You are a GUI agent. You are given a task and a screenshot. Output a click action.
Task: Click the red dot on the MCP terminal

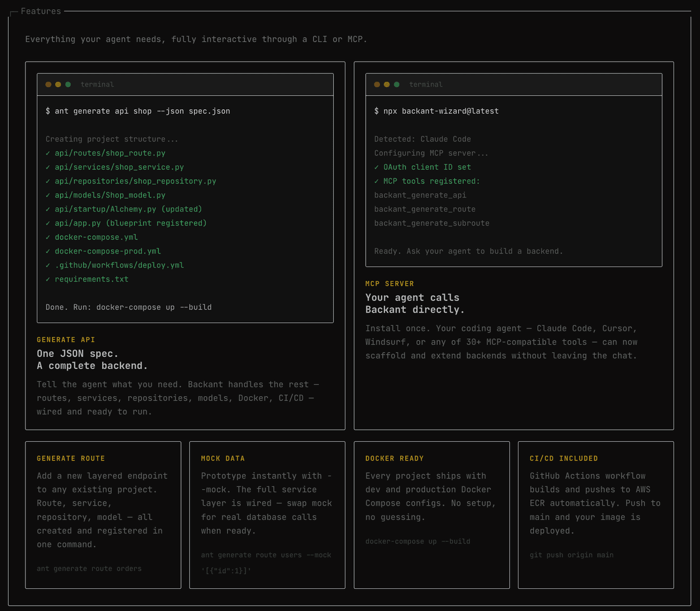pyautogui.click(x=377, y=84)
